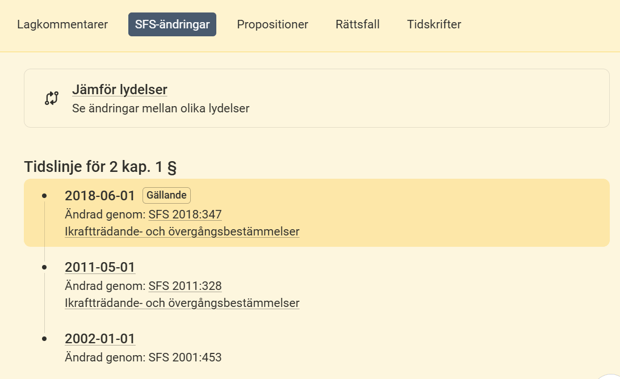This screenshot has width=620, height=379.
Task: Click the timeline bullet for 2018-06-01
Action: click(x=44, y=196)
